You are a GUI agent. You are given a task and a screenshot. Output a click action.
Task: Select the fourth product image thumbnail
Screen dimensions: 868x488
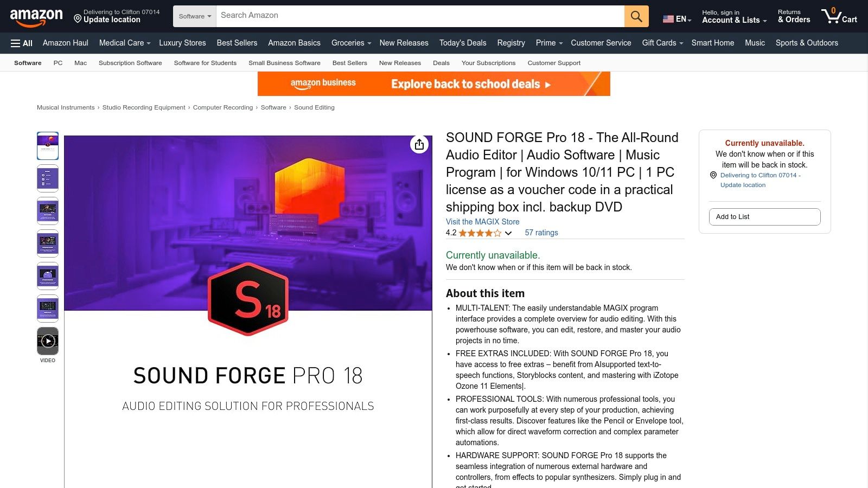[x=48, y=243]
